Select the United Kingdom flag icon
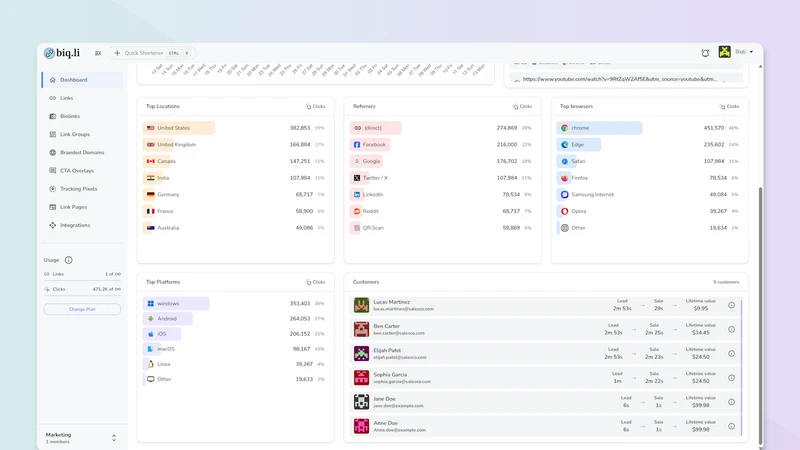800x450 pixels. (x=151, y=145)
